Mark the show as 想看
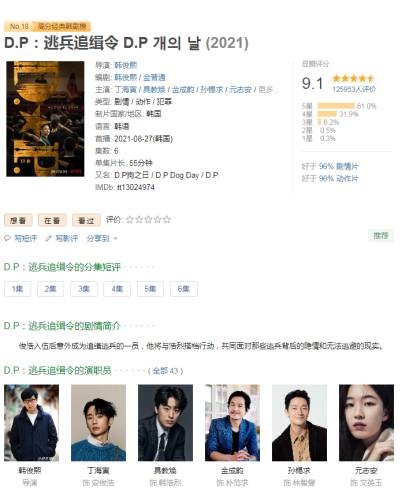Screen dimensions: 413x500 (18, 220)
